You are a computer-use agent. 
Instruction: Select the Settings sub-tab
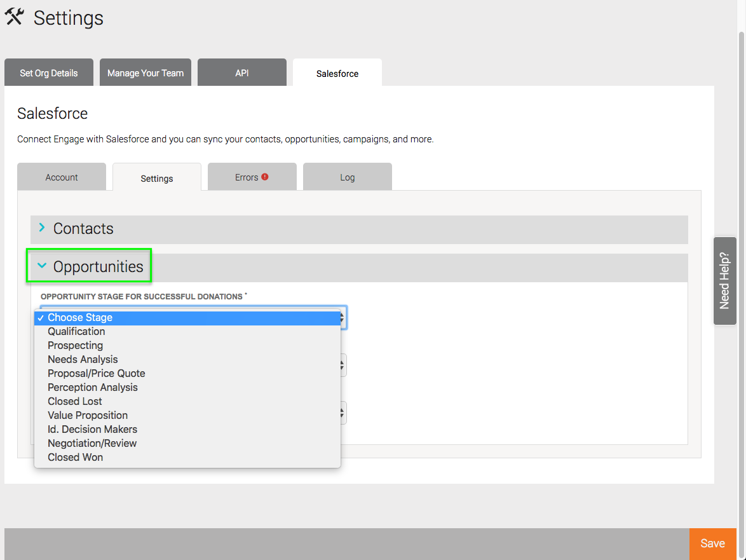(x=156, y=178)
